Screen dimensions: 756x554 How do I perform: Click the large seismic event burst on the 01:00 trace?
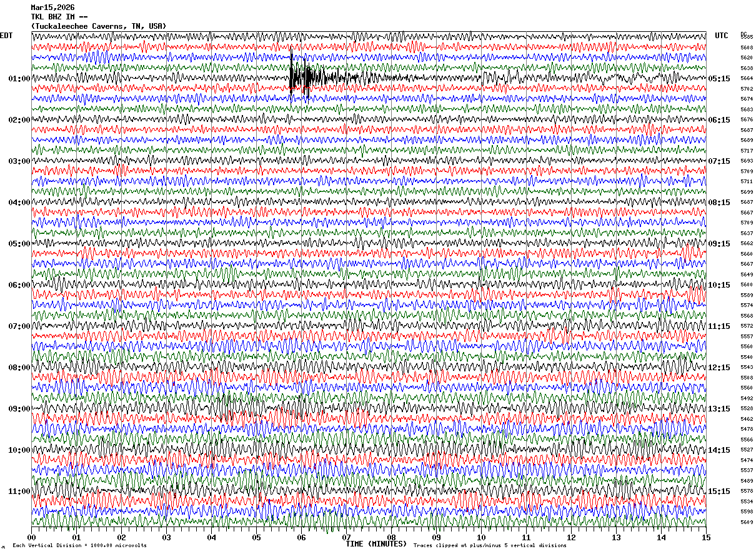click(x=306, y=76)
